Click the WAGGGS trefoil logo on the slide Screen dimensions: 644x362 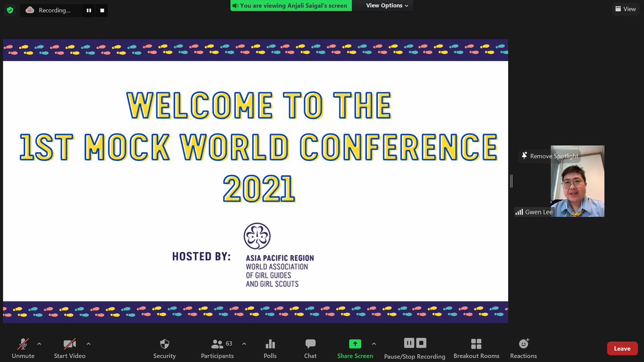click(257, 237)
